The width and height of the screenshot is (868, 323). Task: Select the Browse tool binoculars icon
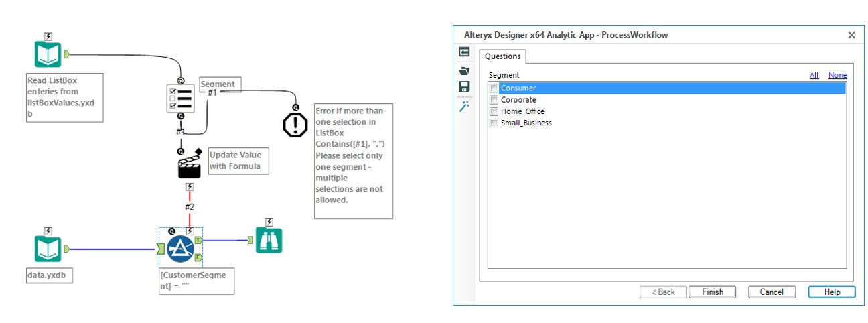click(x=269, y=241)
